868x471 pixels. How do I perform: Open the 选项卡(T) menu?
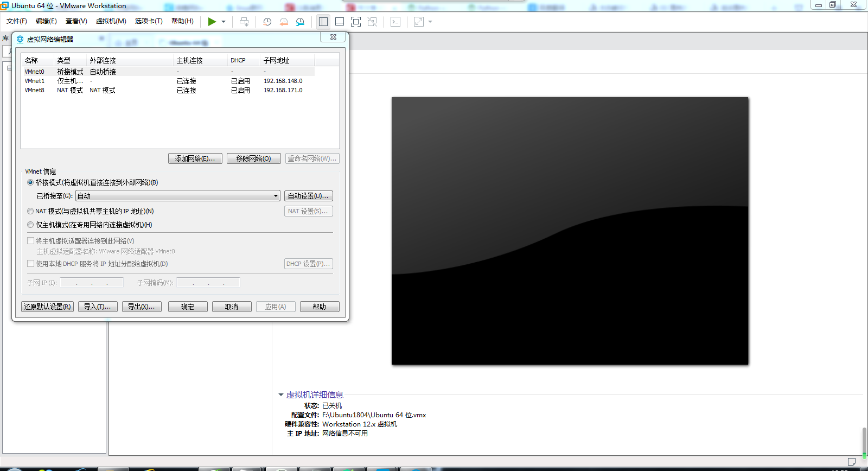[x=149, y=21]
